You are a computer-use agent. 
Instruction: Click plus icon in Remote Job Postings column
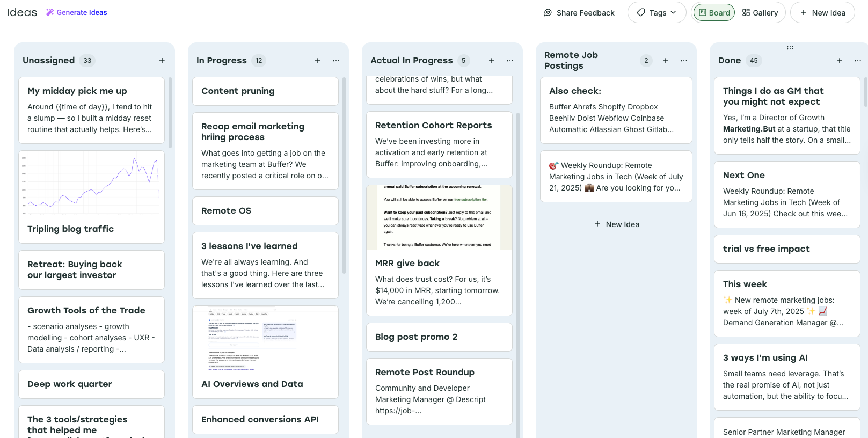[x=666, y=61]
